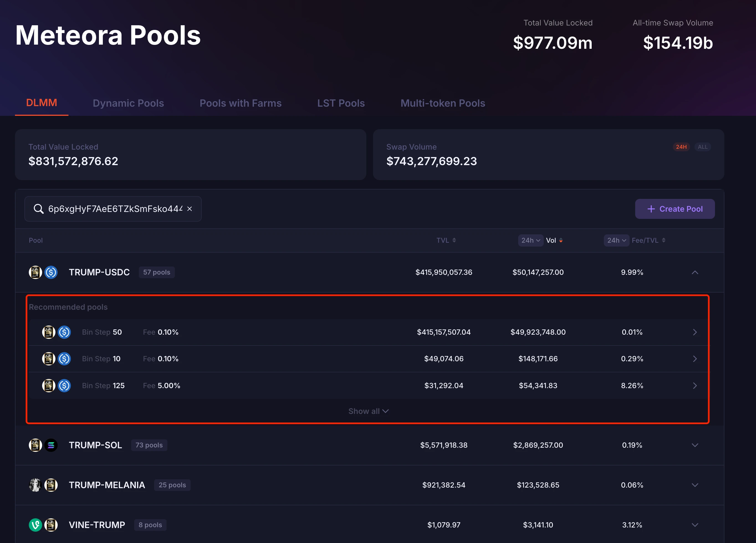Viewport: 756px width, 543px height.
Task: Clear the search field with X
Action: click(189, 209)
